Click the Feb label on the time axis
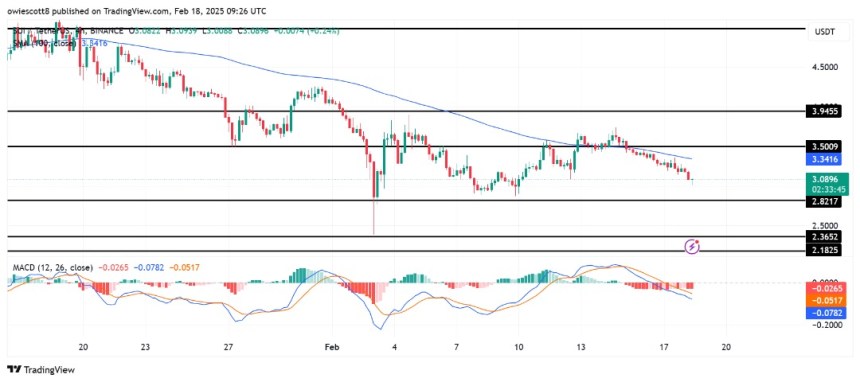 tap(332, 347)
